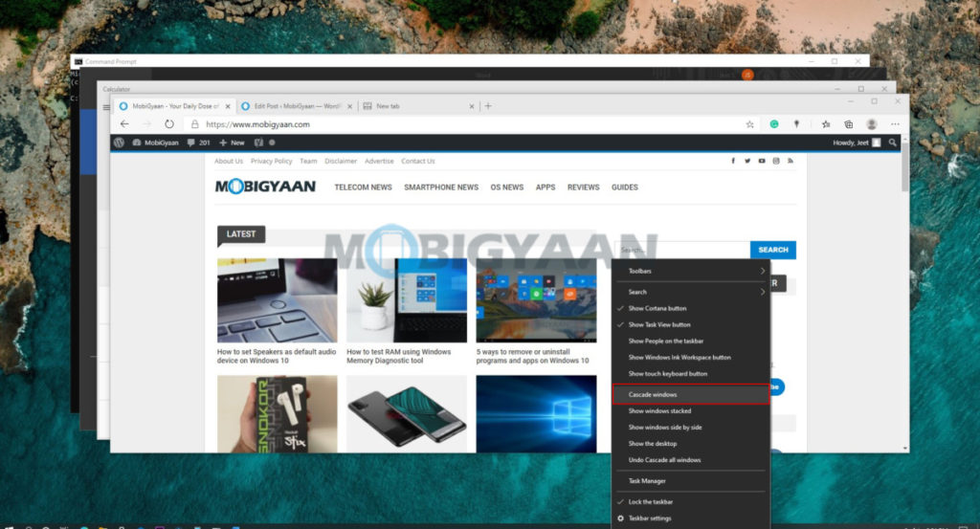Click the Calculator window hamburger menu icon
Viewport: 980px width, 529px height.
pos(105,107)
